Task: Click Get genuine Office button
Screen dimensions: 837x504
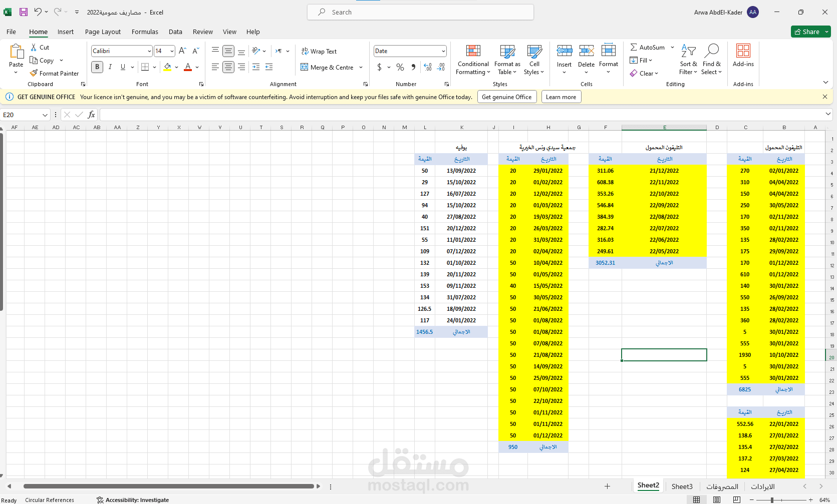Action: (507, 97)
